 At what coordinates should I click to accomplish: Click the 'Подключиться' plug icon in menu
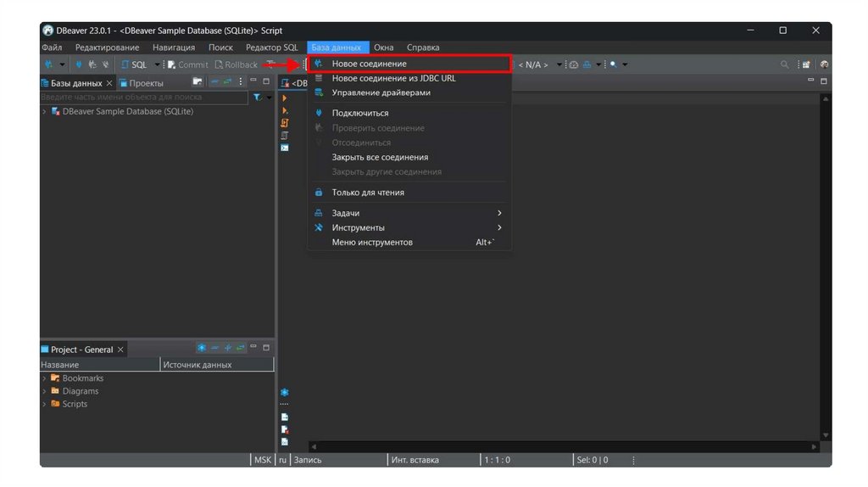click(319, 113)
